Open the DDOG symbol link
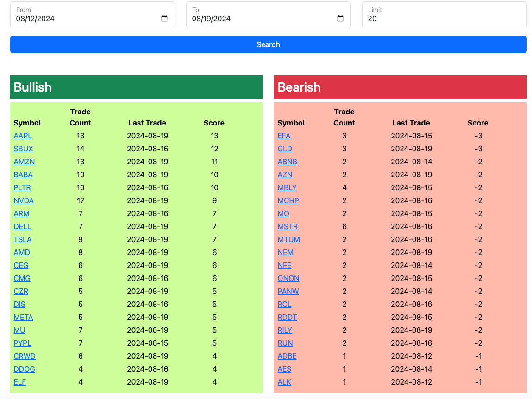Screen dimensions: 532x399 24,369
